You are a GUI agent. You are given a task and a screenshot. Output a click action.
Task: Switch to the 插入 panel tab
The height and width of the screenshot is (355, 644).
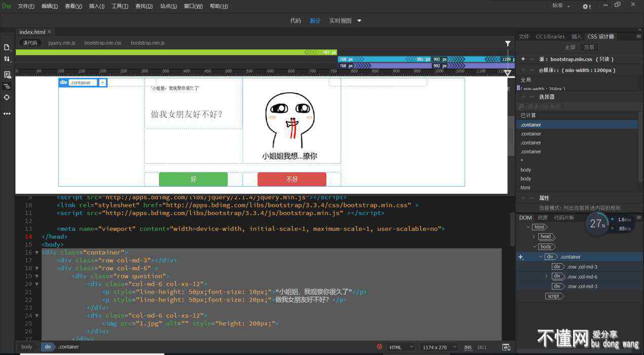(x=577, y=37)
